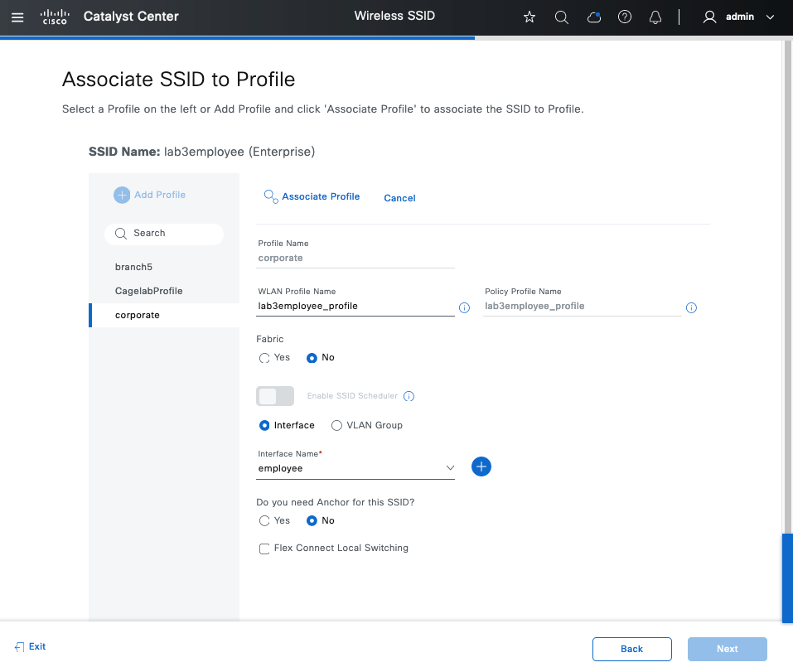Click the Back button
Viewport: 793px width, 672px height.
pyautogui.click(x=631, y=649)
